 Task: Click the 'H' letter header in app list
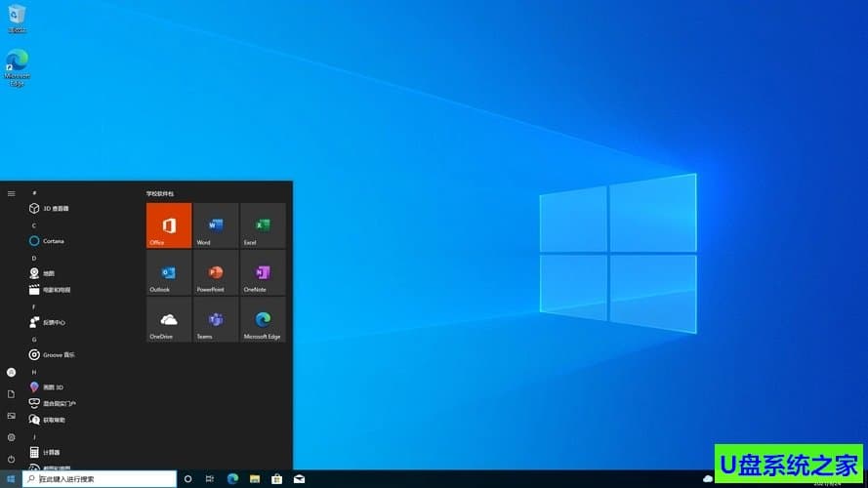34,373
